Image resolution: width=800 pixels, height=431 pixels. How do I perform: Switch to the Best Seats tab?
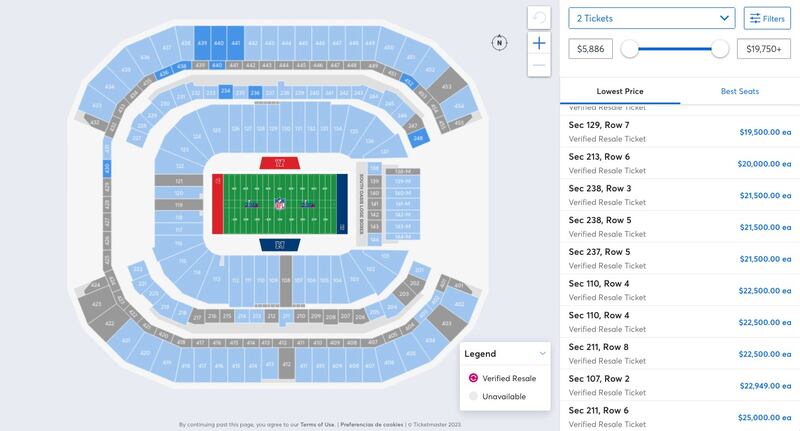[x=739, y=91]
